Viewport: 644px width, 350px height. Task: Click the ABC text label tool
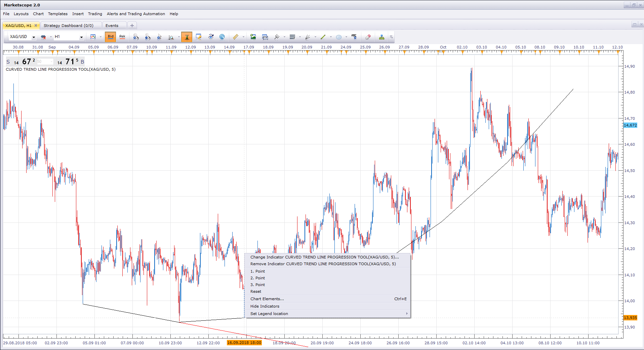[354, 37]
